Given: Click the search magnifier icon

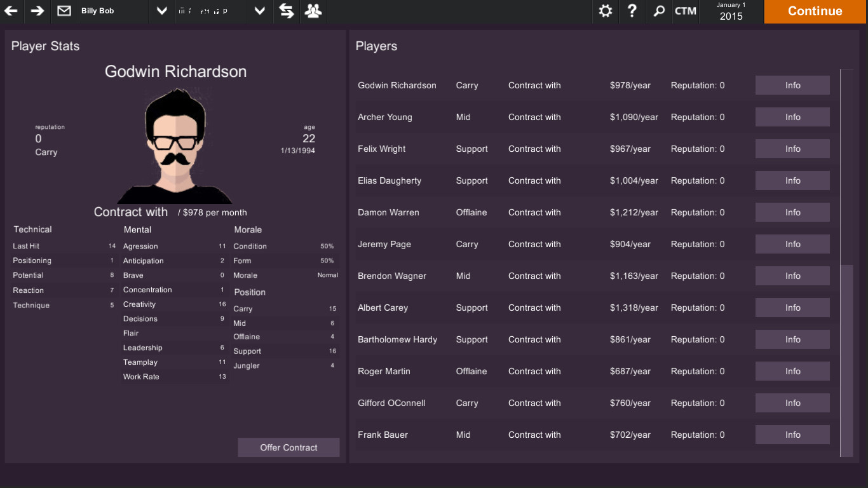Looking at the screenshot, I should 658,11.
